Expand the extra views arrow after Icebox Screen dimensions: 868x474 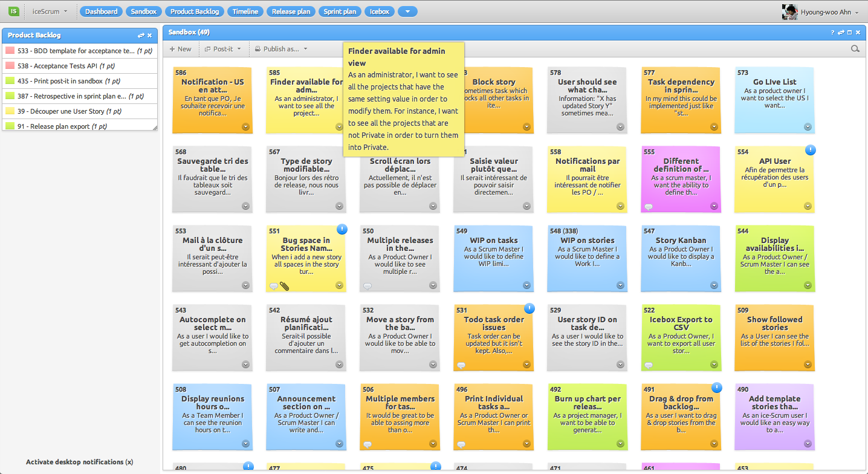point(408,11)
